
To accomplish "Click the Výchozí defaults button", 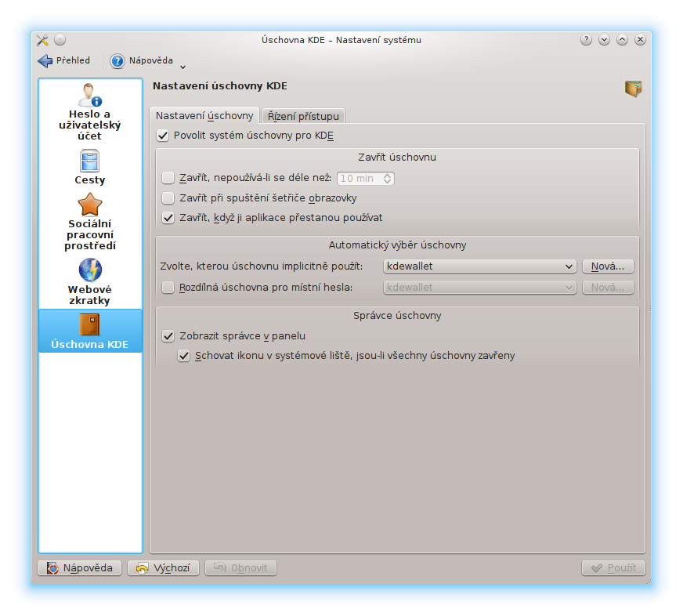I will (163, 568).
